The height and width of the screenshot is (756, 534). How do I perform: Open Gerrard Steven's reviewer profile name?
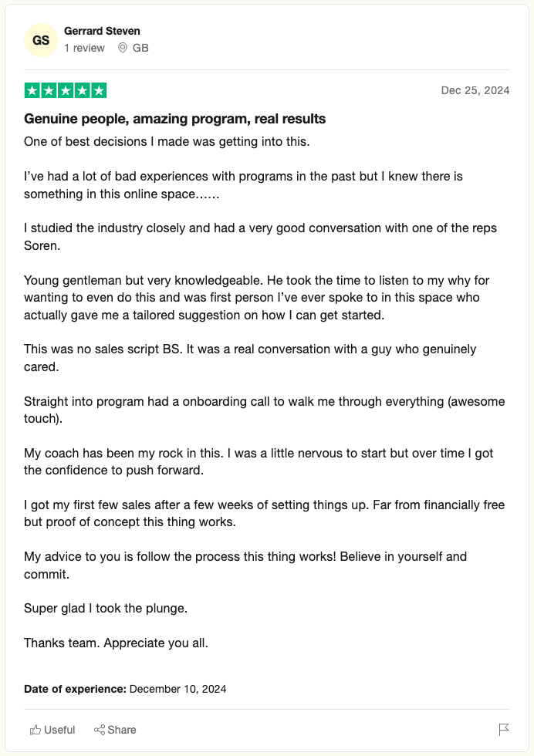(102, 32)
